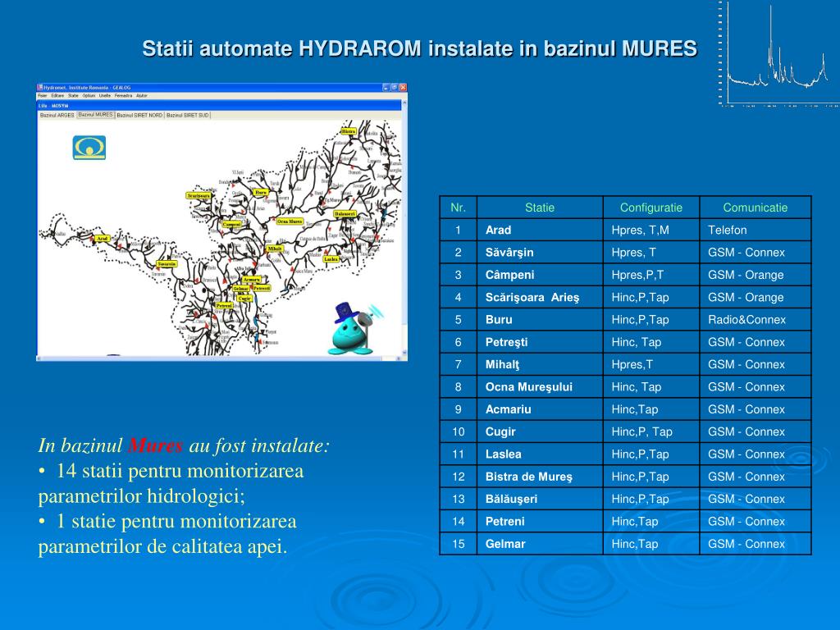Click the Comunicatie table column header
The width and height of the screenshot is (840, 630).
(x=756, y=208)
